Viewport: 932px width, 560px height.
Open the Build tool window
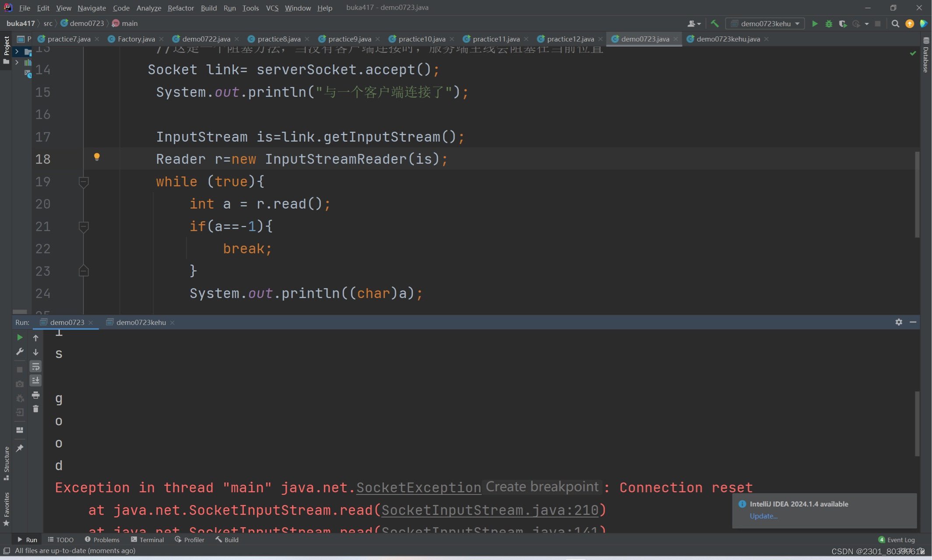coord(227,539)
